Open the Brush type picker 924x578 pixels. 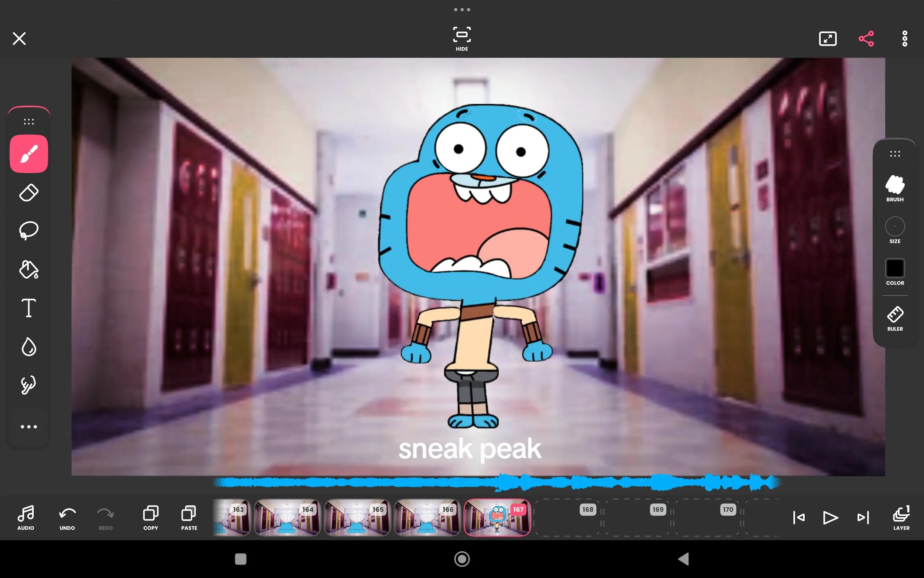(x=895, y=188)
